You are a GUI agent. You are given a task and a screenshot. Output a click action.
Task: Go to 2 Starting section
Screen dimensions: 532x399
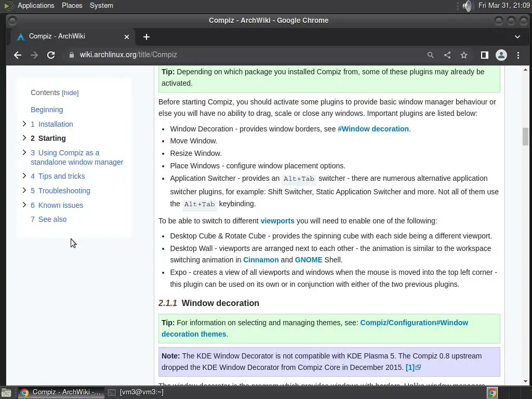[x=48, y=138]
